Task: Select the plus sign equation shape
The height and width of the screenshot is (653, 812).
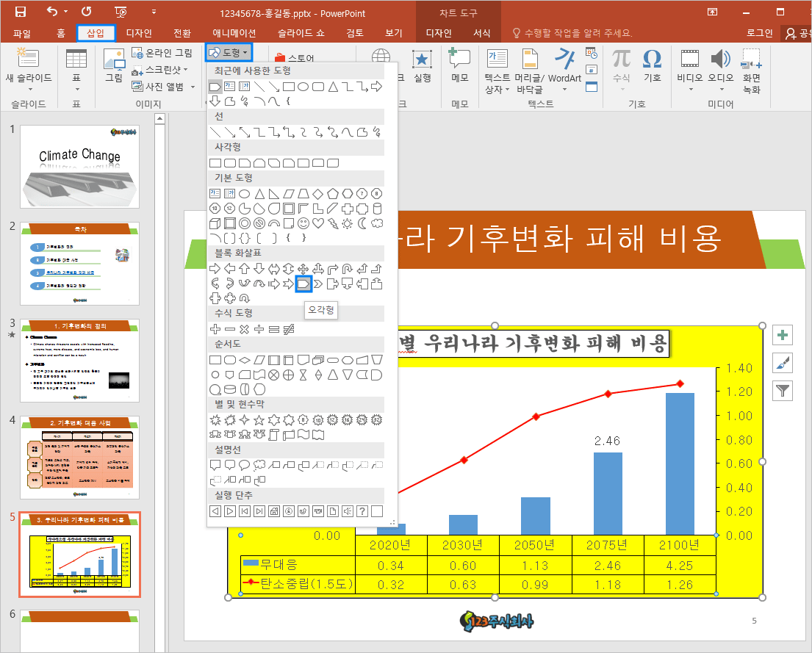Action: pyautogui.click(x=215, y=329)
